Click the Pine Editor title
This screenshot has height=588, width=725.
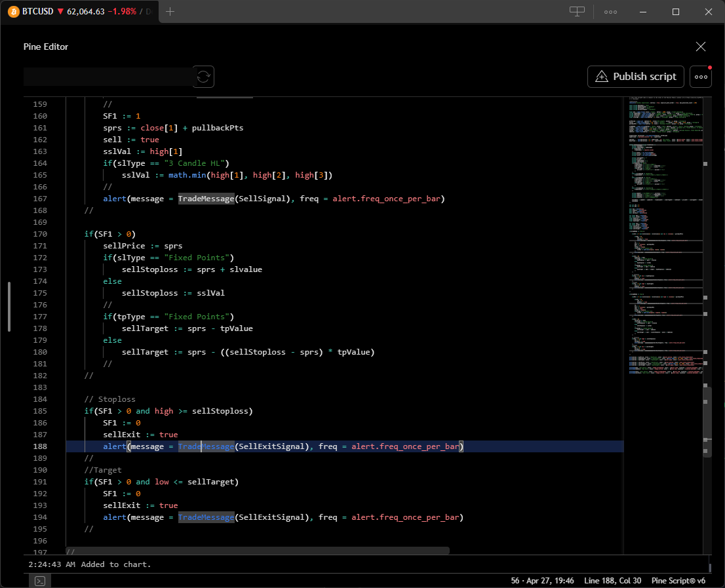(x=46, y=47)
